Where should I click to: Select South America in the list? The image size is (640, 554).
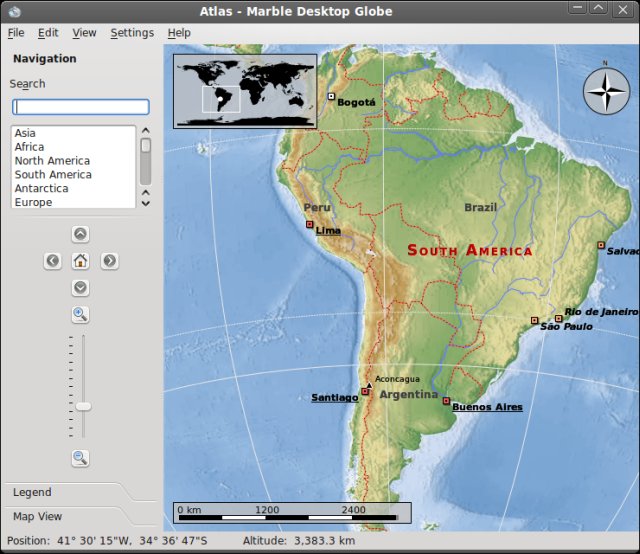point(73,175)
